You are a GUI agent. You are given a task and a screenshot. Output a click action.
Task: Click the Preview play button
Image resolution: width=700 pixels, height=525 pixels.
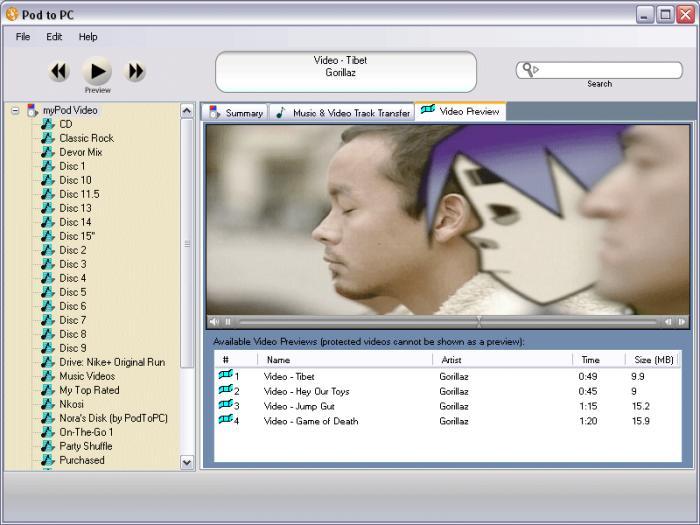[97, 71]
